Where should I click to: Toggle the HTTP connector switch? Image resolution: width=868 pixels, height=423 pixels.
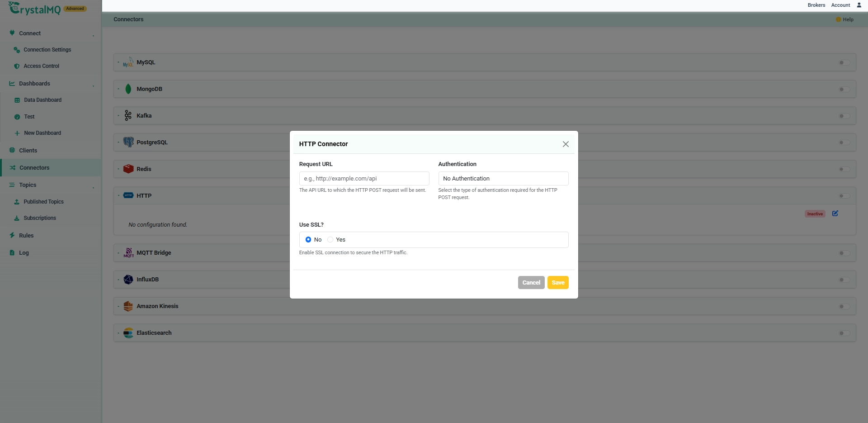pyautogui.click(x=844, y=196)
